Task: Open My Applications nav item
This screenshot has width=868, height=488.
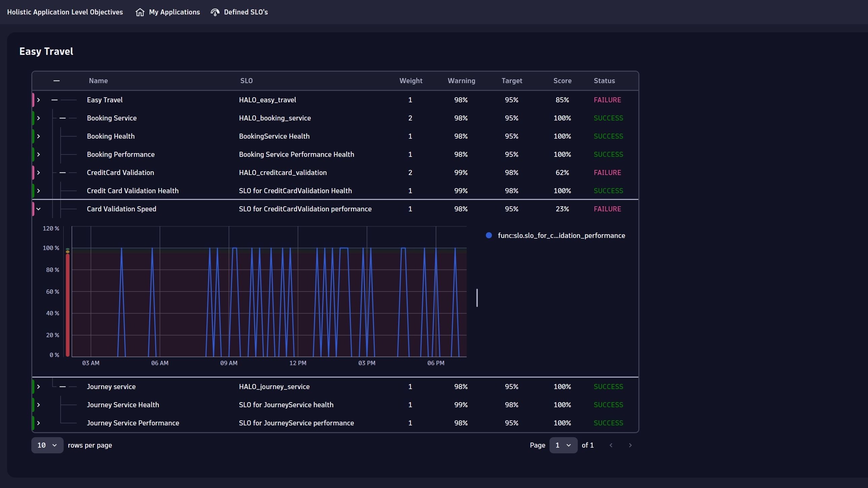Action: point(174,12)
